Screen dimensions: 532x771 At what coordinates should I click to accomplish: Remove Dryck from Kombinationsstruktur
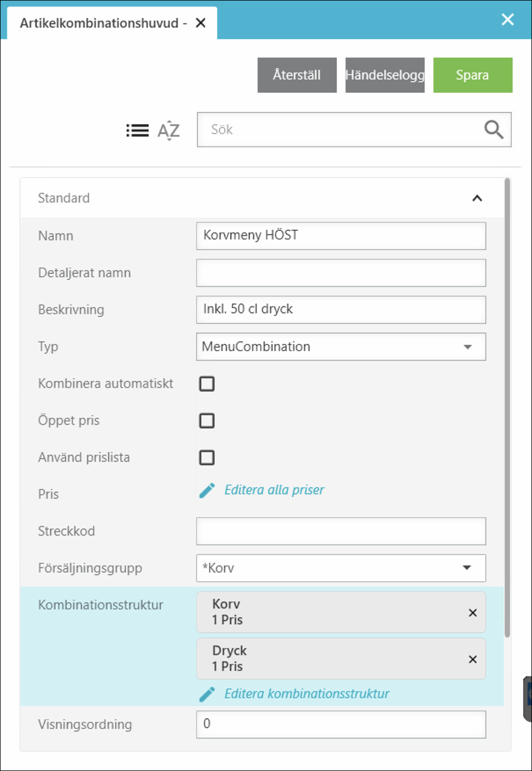point(472,659)
